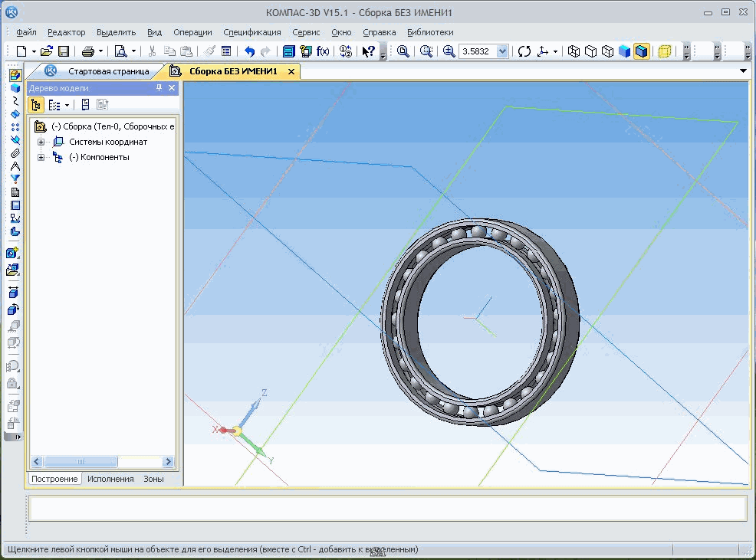
Task: Expand the Компоненты tree node
Action: tap(41, 158)
